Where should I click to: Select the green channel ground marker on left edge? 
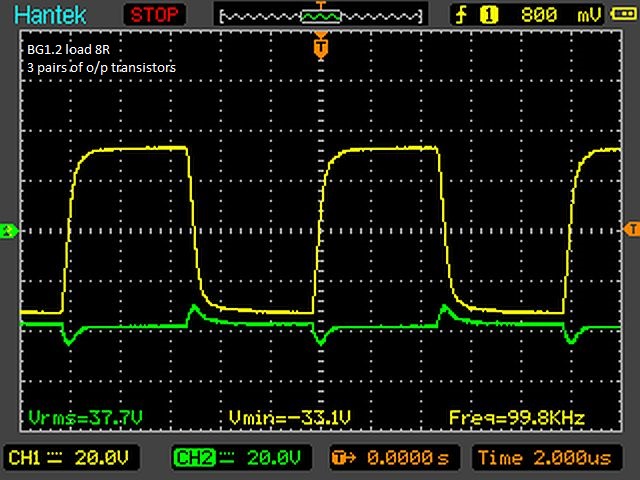coord(8,231)
